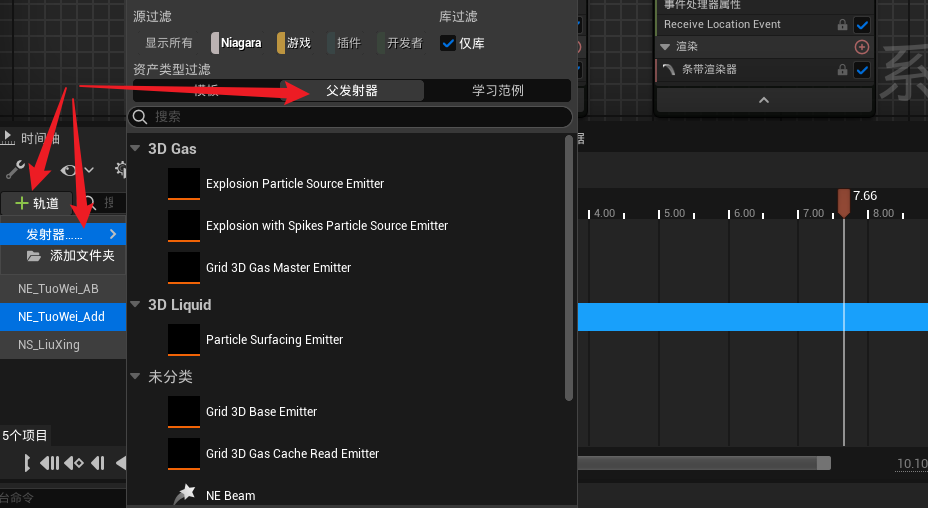Pick Particle Surfacing Emitter icon
This screenshot has height=508, width=928.
183,339
